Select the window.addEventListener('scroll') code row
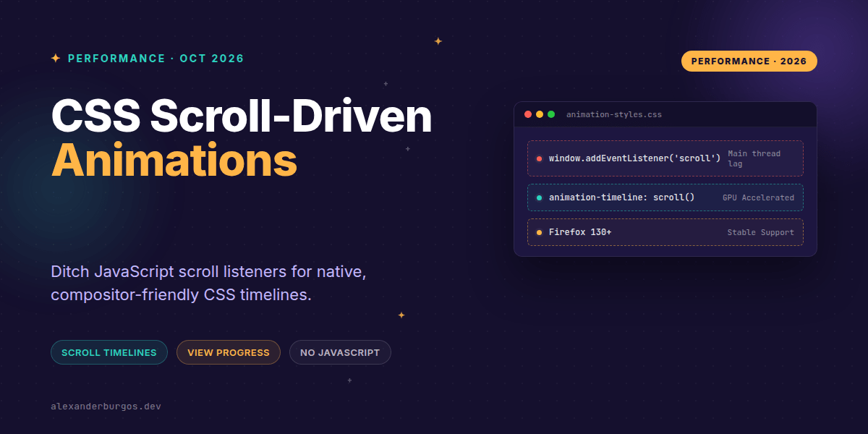This screenshot has width=868, height=434. (665, 158)
